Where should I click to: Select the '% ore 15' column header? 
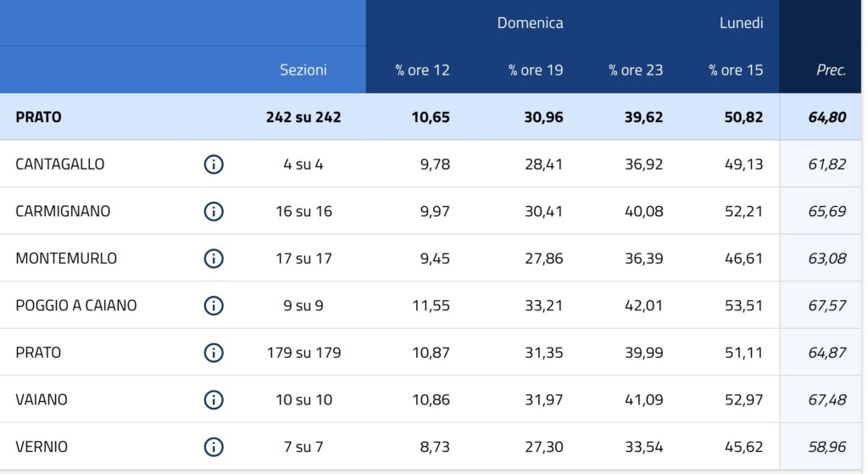(736, 70)
